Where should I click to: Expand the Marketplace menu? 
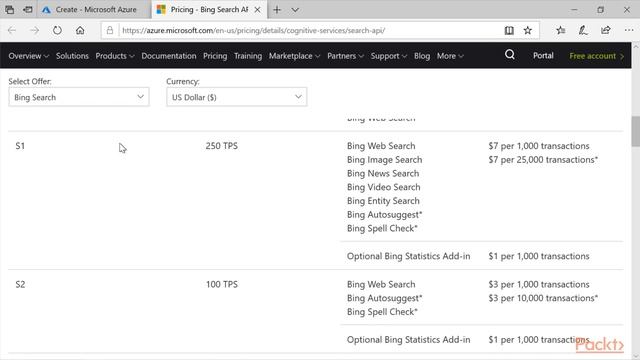294,56
